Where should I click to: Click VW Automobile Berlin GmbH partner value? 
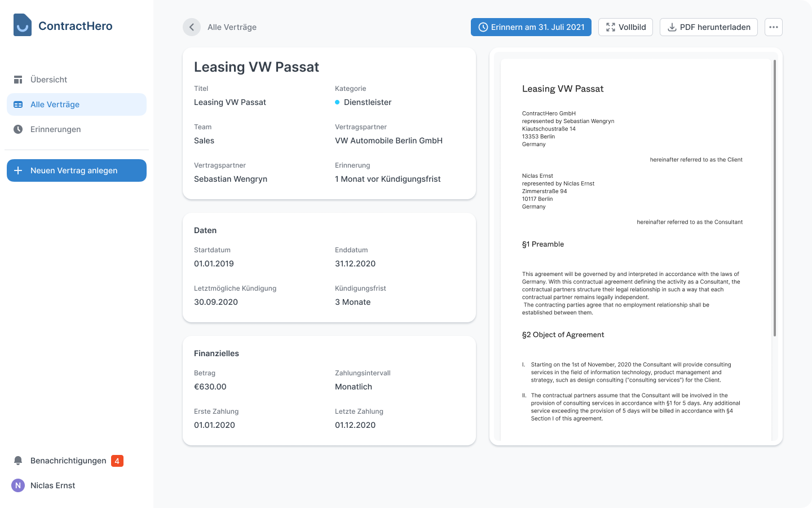[389, 141]
